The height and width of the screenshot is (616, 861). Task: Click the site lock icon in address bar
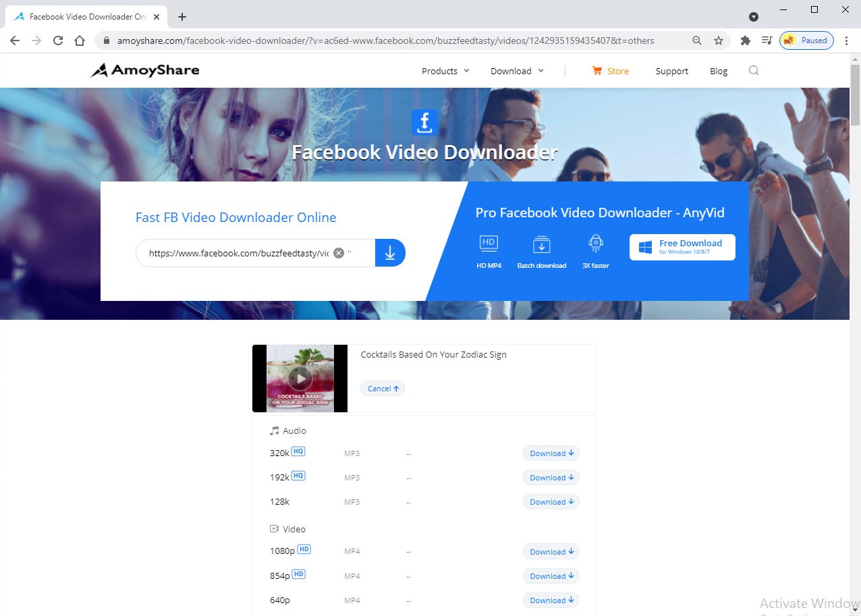(x=107, y=40)
